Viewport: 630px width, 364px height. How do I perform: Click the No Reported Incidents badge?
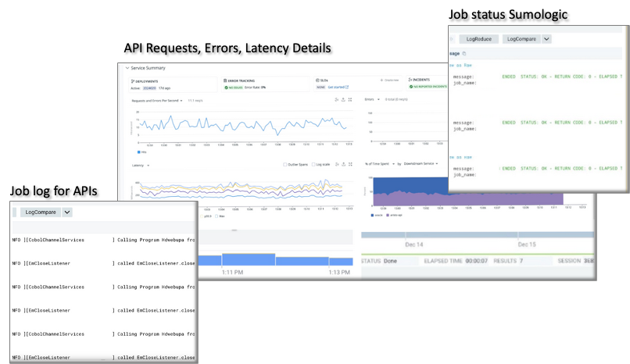point(428,86)
